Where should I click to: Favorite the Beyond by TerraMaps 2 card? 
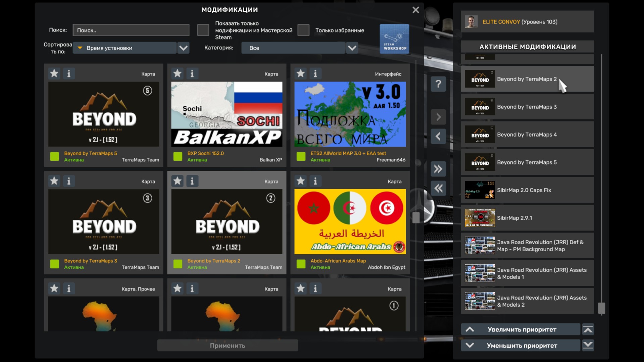(x=177, y=181)
